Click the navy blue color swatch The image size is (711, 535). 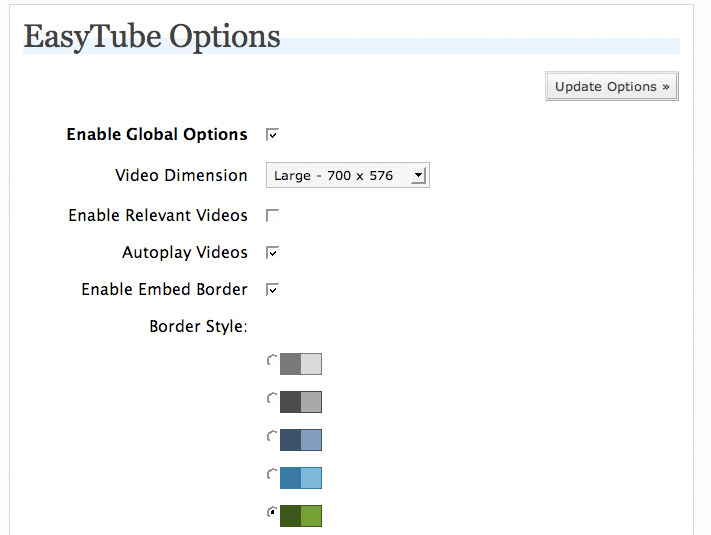[301, 440]
